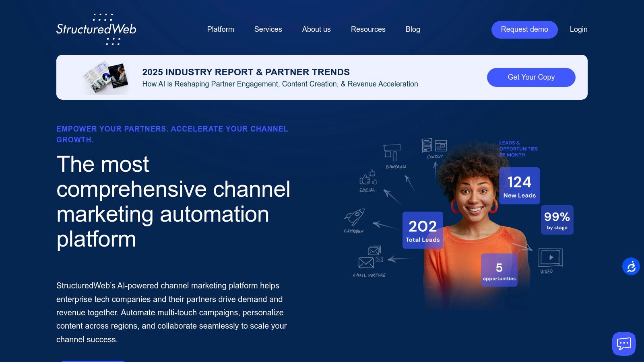Click the 'Empower your partners' tagline
Viewport: 644px width, 362px height.
(172, 134)
